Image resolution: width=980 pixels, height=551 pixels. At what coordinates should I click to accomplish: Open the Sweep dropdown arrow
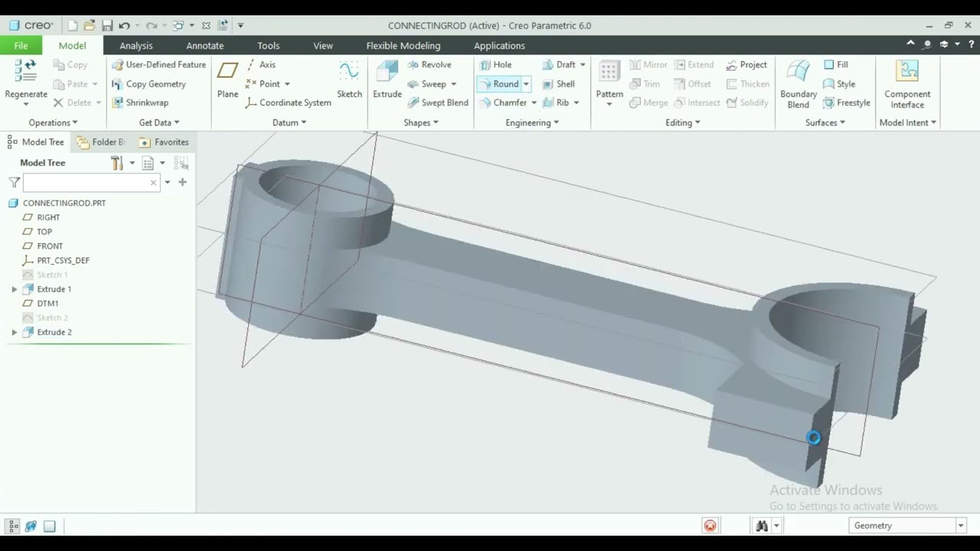tap(453, 84)
